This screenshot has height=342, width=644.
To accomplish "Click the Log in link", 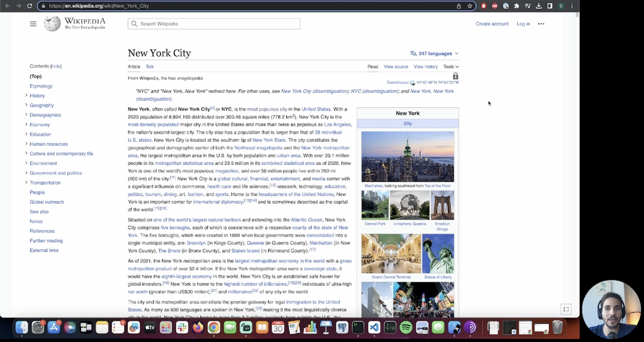I will [x=523, y=24].
